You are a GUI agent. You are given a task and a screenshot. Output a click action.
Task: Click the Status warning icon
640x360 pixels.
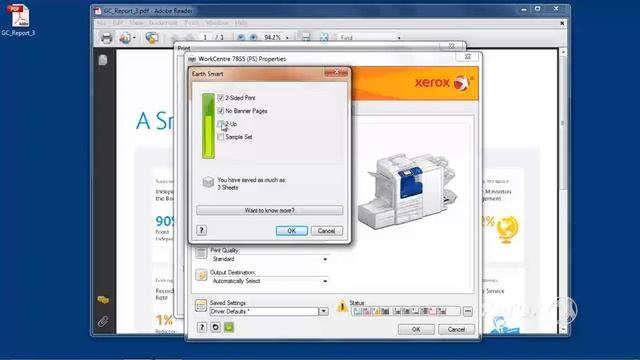tap(342, 306)
